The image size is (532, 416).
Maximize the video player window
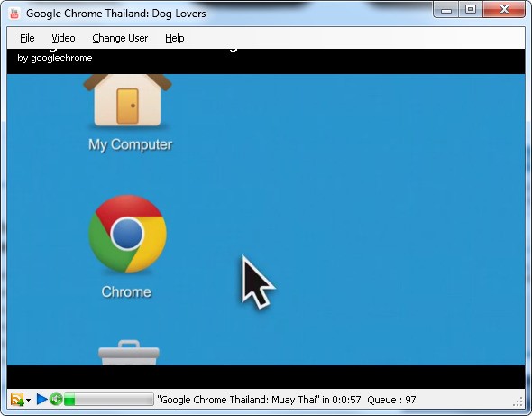pyautogui.click(x=471, y=10)
